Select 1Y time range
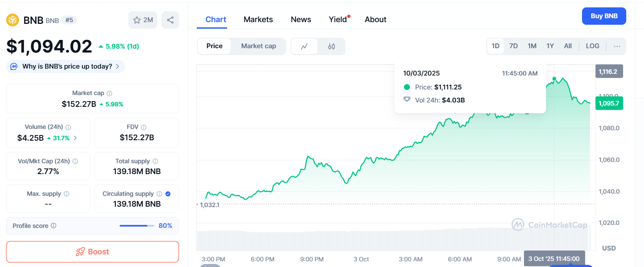Image resolution: width=644 pixels, height=267 pixels. [x=550, y=46]
